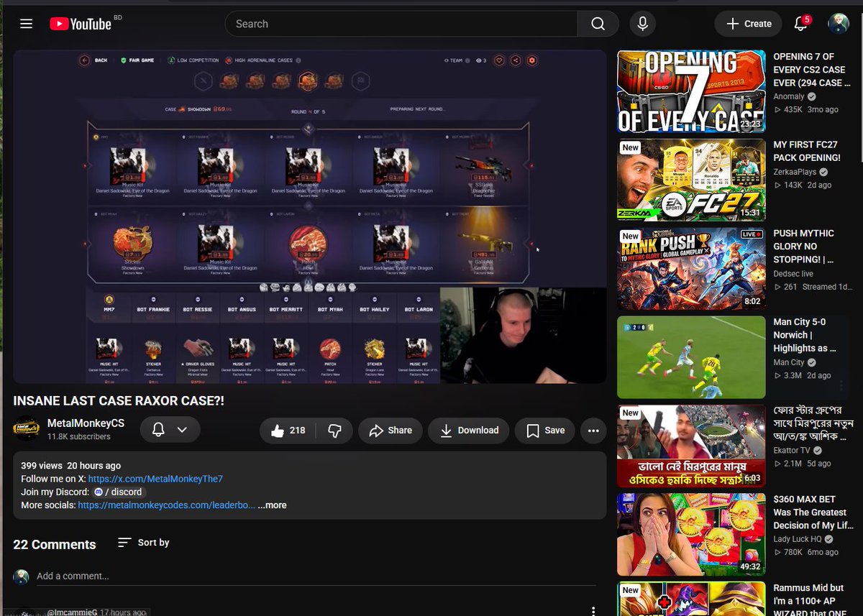This screenshot has width=863, height=616.
Task: Click commenter avatar beside Add a comment
Action: [x=22, y=576]
